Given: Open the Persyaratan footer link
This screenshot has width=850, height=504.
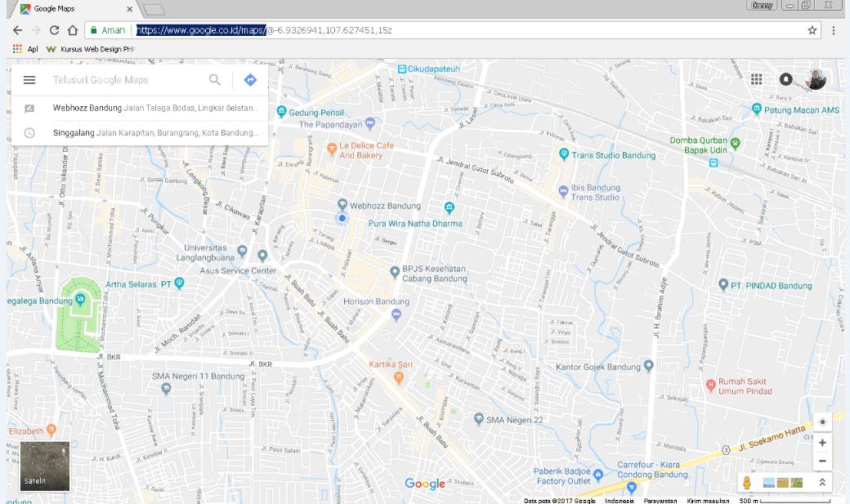Looking at the screenshot, I should [660, 501].
